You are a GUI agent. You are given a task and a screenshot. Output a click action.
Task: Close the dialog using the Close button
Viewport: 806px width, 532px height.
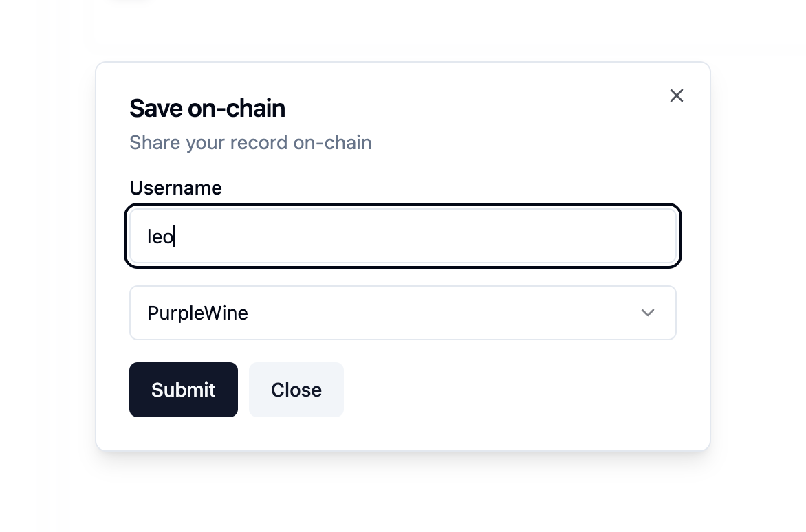[x=296, y=390]
